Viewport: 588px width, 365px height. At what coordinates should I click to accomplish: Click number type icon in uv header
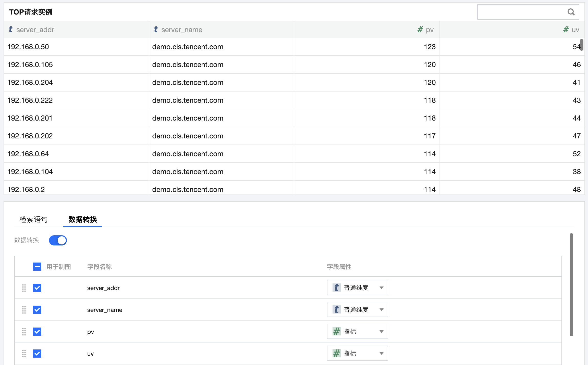(x=566, y=30)
